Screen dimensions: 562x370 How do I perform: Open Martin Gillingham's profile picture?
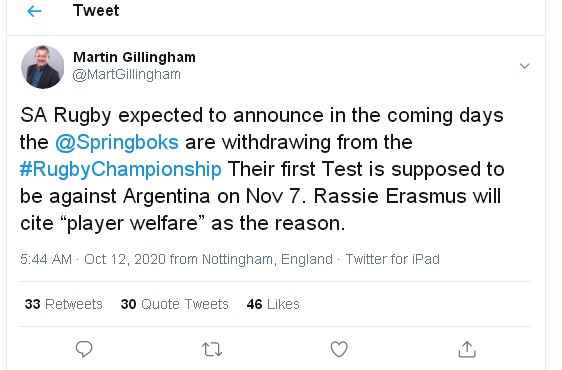click(43, 67)
